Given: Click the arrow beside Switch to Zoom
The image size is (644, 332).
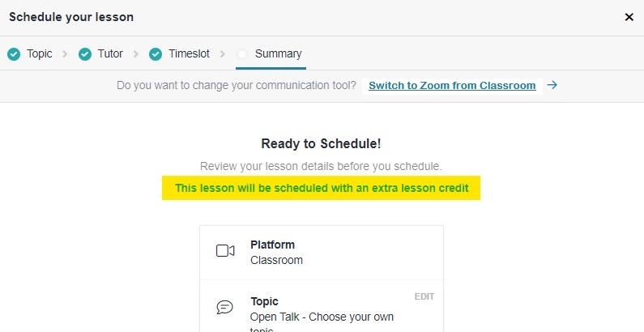Looking at the screenshot, I should point(552,85).
